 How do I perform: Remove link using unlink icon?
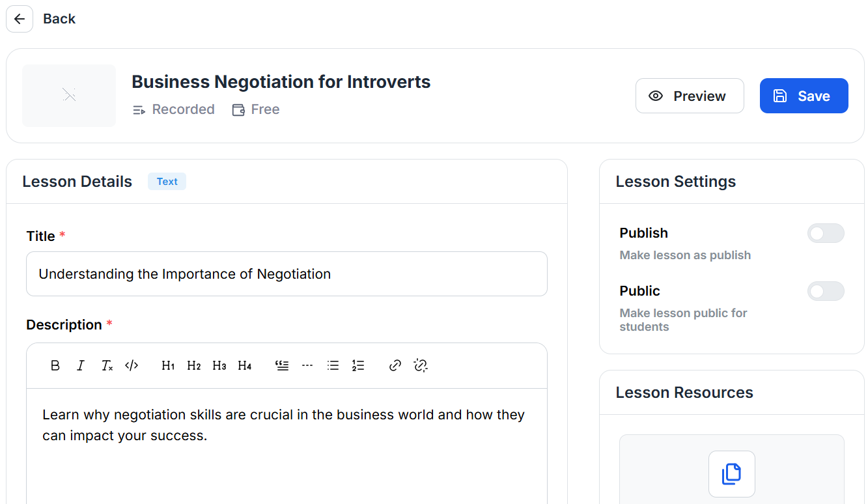click(421, 366)
